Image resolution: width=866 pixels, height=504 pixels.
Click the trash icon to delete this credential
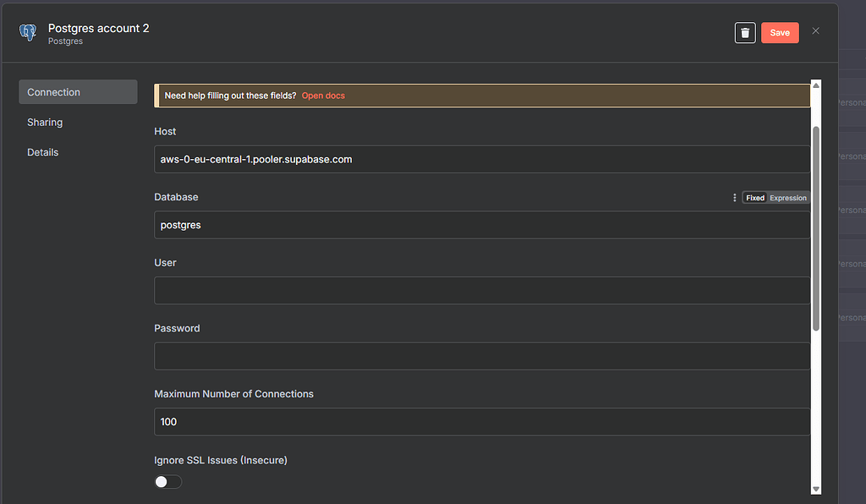click(745, 32)
